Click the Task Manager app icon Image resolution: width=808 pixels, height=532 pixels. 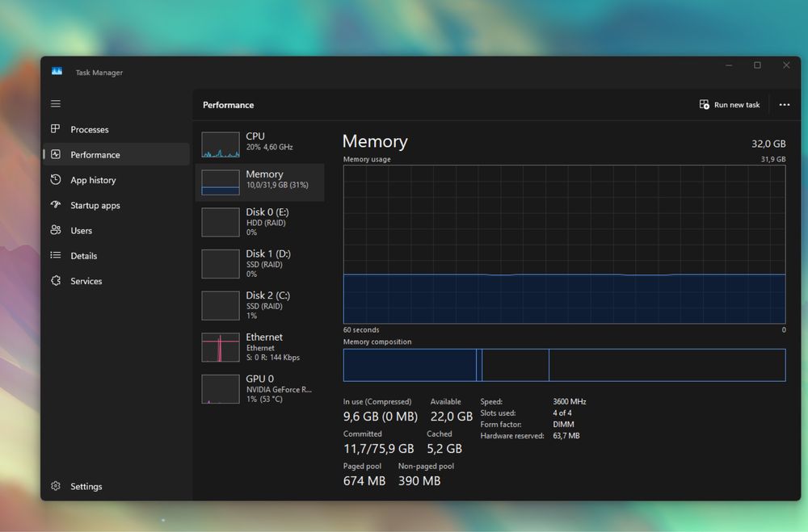coord(57,72)
